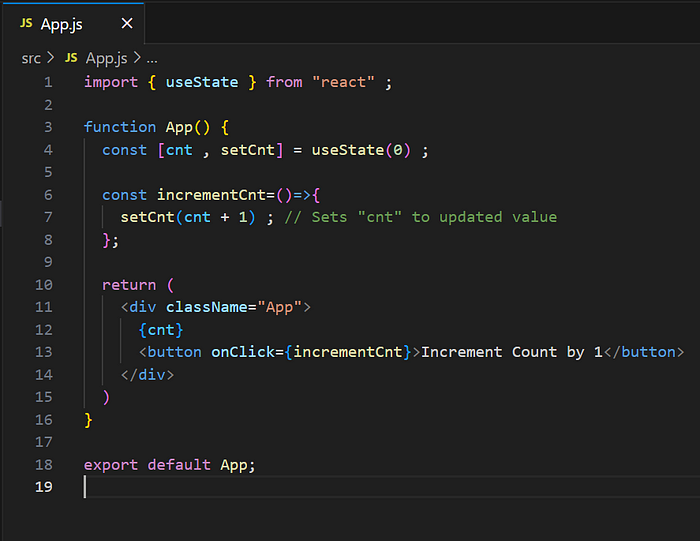Expand the breadcrumb ellipsis symbol list
The height and width of the screenshot is (541, 700).
152,59
